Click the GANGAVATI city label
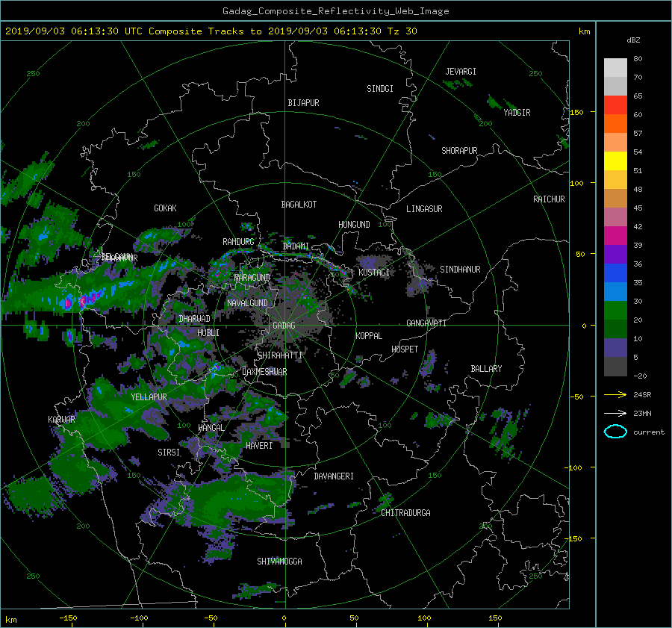 click(426, 323)
